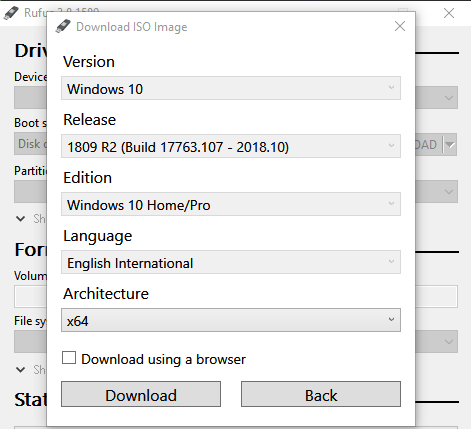Click the USB drive icon in dialog title
Screen dimensions: 471x429
tap(63, 26)
